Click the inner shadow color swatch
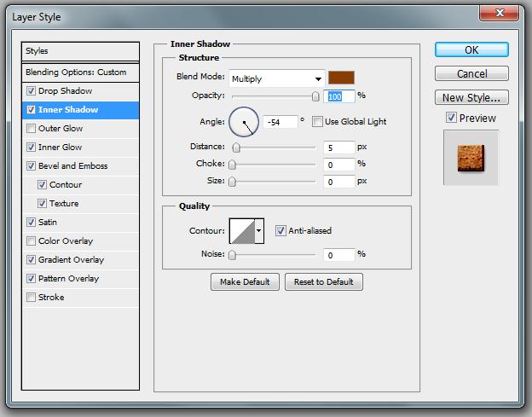Viewport: 532px width, 417px height. pyautogui.click(x=342, y=78)
